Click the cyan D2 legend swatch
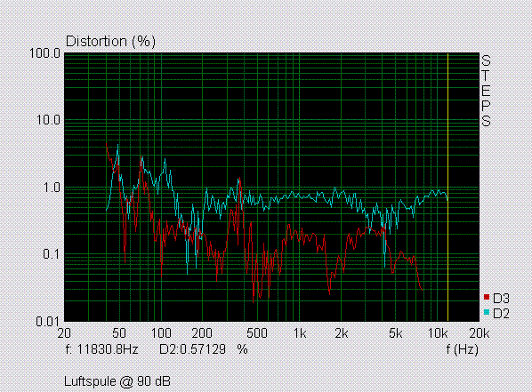The image size is (532, 392). point(487,312)
